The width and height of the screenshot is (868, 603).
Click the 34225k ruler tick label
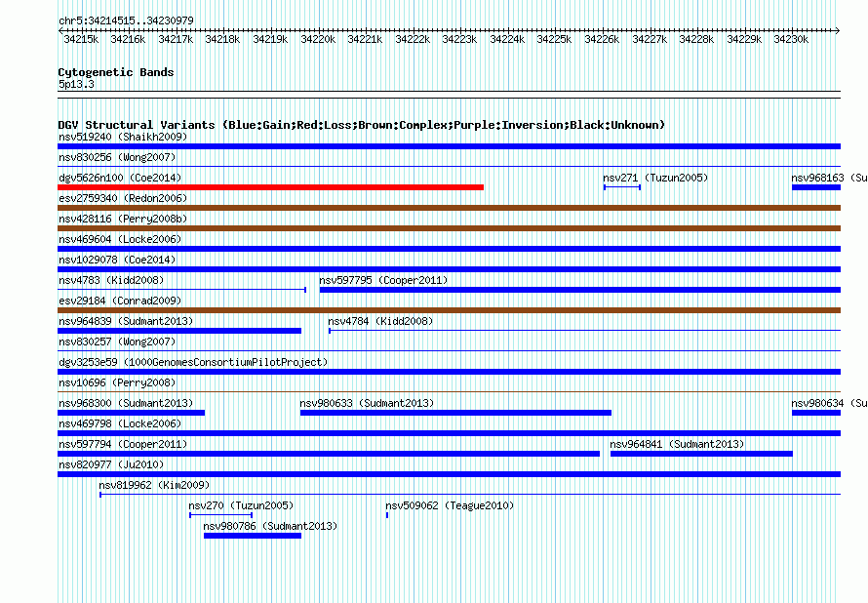pyautogui.click(x=554, y=39)
